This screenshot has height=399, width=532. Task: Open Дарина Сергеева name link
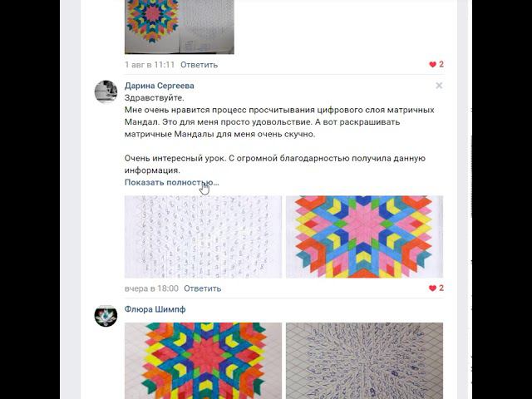click(159, 86)
